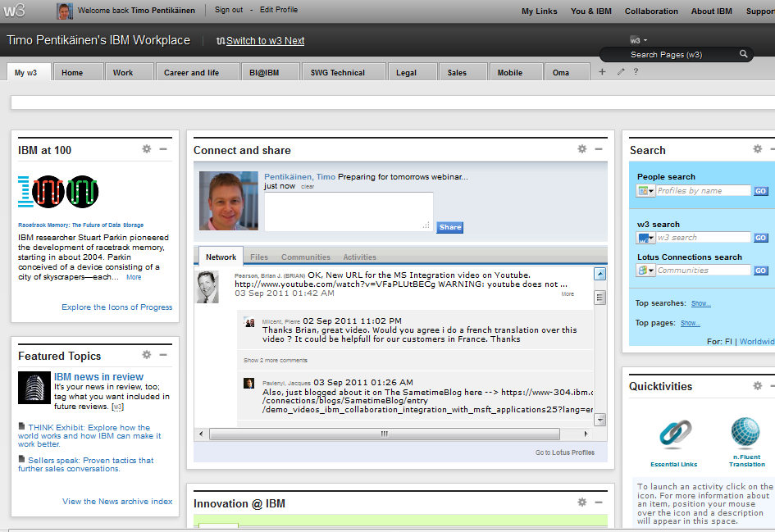Viewport: 775px width, 532px height.
Task: Click the Share button
Action: (x=449, y=227)
